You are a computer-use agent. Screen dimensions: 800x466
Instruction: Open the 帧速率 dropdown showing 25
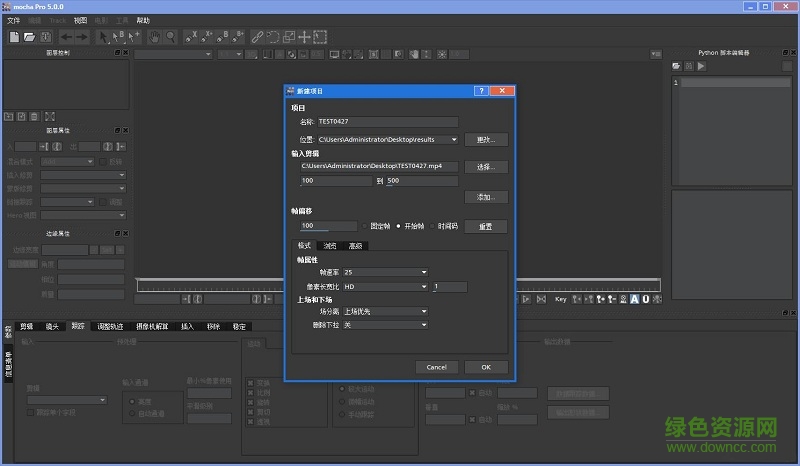point(384,272)
